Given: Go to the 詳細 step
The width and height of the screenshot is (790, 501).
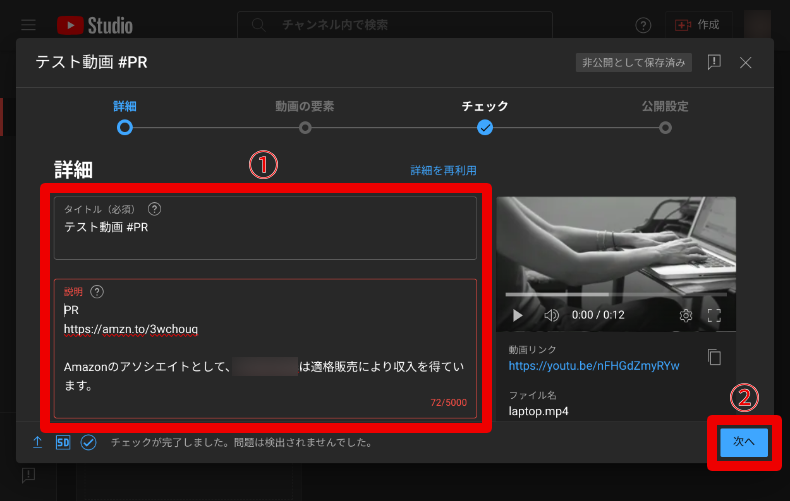Looking at the screenshot, I should [x=125, y=117].
